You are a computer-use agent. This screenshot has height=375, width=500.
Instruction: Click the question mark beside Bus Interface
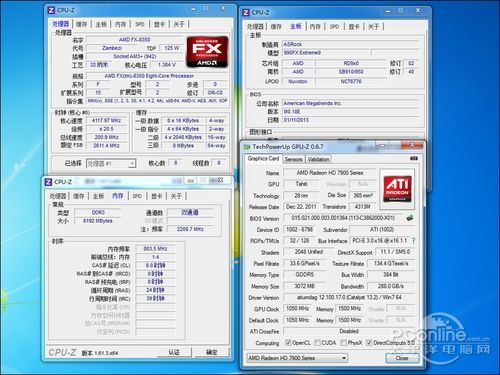coord(413,240)
